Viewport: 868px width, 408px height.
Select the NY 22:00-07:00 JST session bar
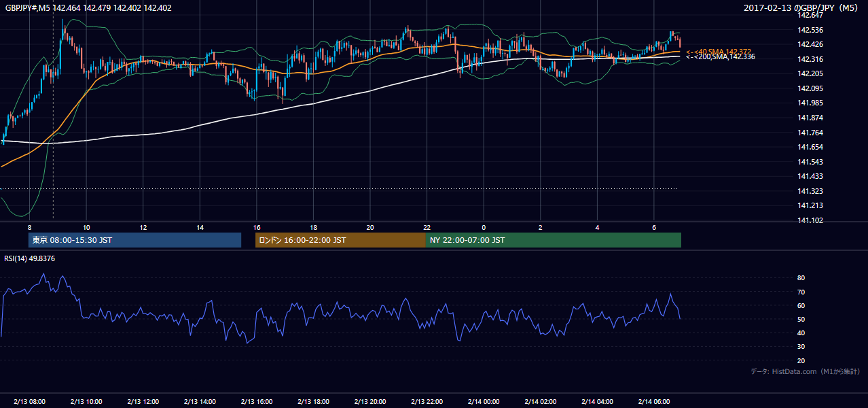pos(554,240)
